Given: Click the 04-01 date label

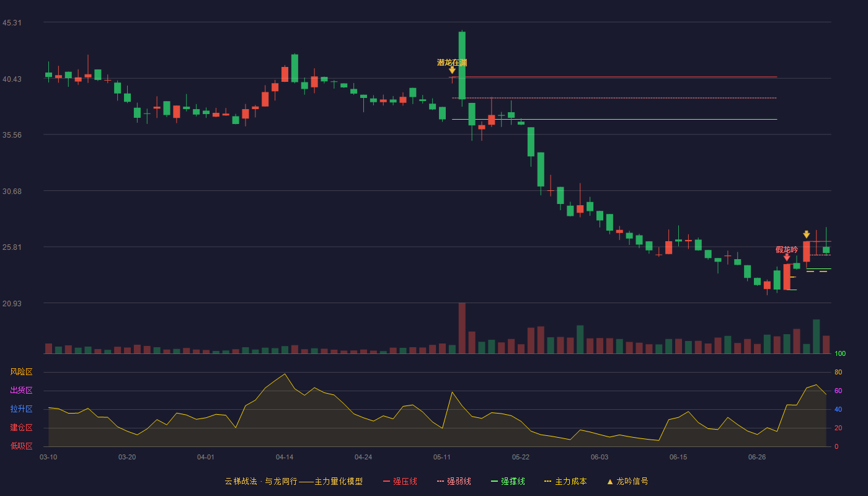Looking at the screenshot, I should pyautogui.click(x=206, y=457).
